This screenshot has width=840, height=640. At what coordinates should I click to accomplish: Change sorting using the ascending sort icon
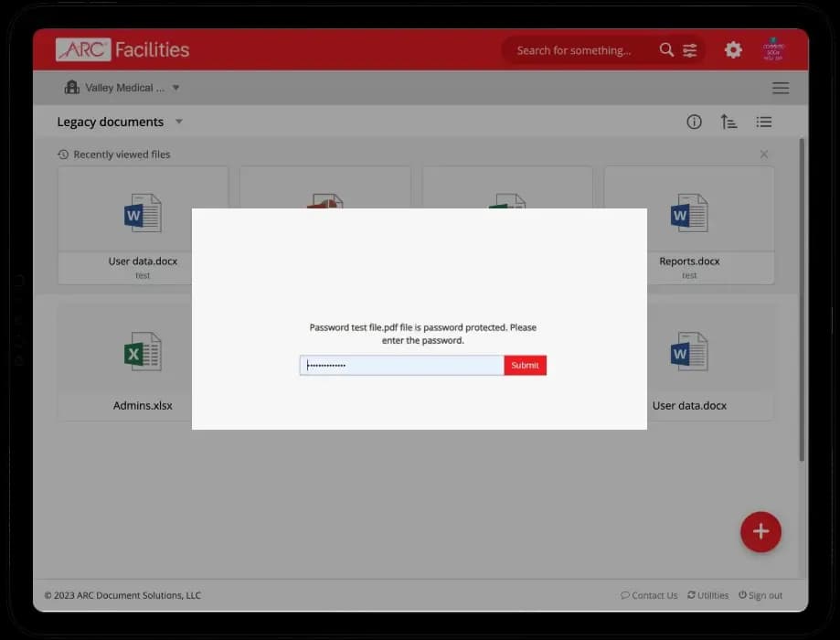(728, 121)
